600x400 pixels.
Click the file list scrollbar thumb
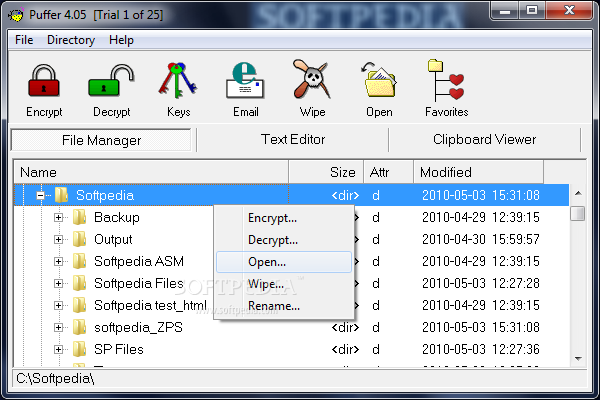pyautogui.click(x=578, y=213)
